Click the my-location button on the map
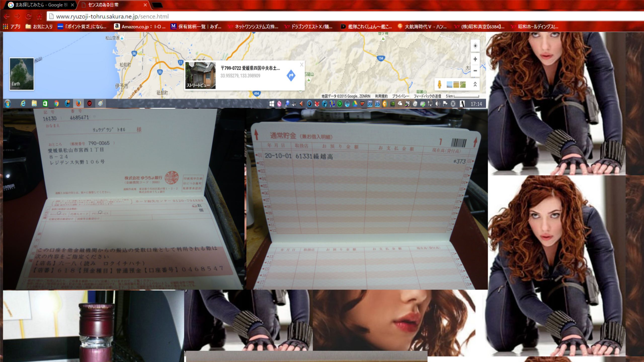Screen dimensions: 644x362 475,46
